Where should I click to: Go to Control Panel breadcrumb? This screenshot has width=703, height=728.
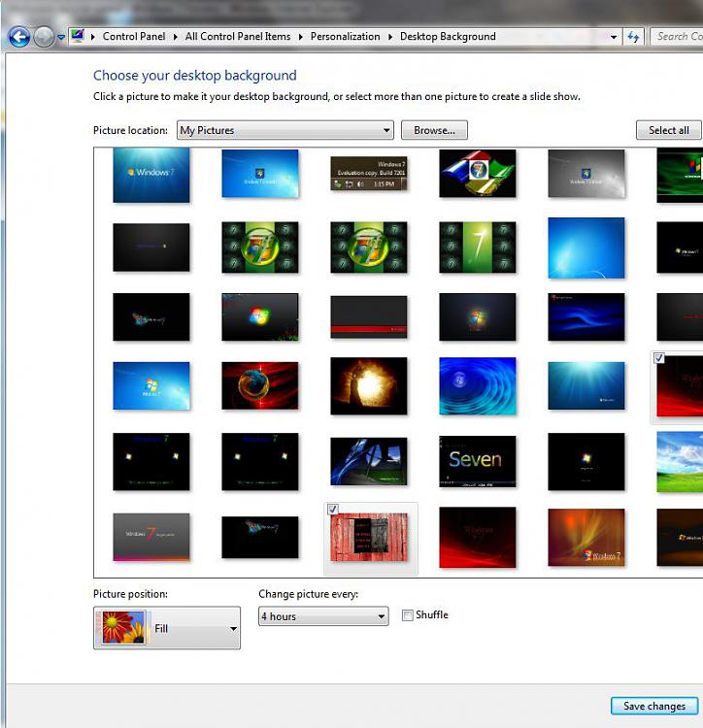[x=134, y=36]
